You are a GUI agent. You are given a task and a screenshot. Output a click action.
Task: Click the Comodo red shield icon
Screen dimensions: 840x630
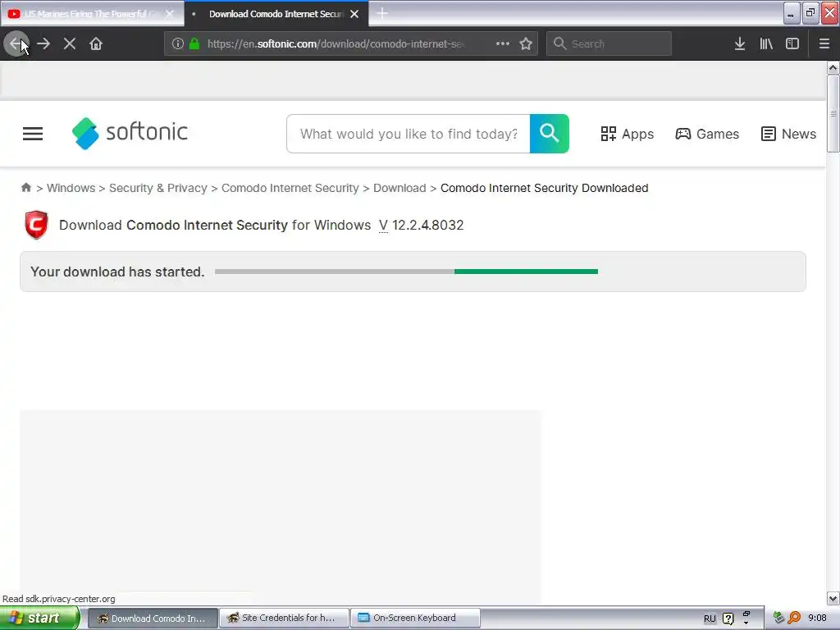pos(36,225)
